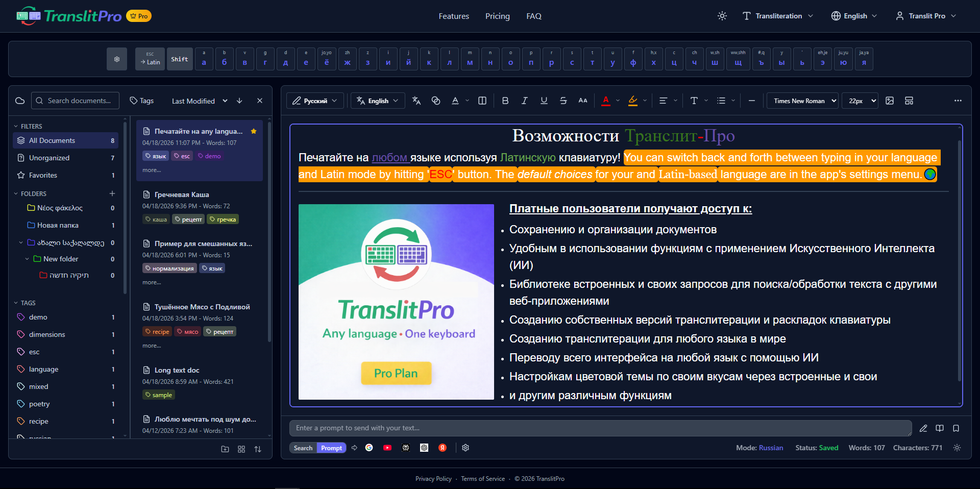Click the bookmark prompt icon
Viewport: 980px width, 489px height.
(x=956, y=428)
